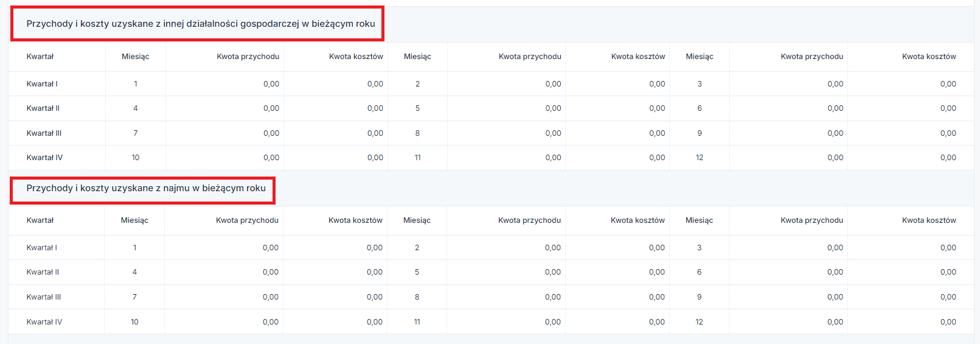
Task: Select Kwartał IV label in business activity table
Action: [x=44, y=158]
